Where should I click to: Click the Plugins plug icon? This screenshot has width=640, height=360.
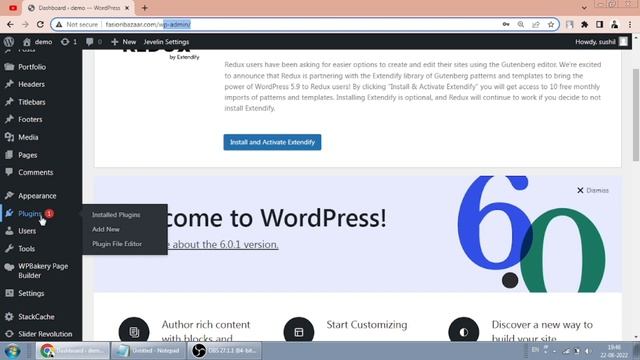[9, 213]
